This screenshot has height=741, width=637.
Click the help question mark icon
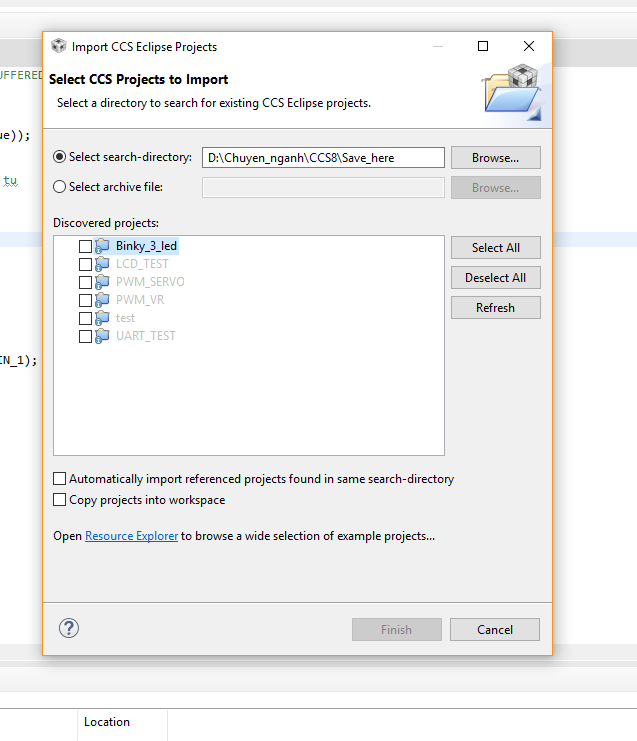[x=69, y=628]
